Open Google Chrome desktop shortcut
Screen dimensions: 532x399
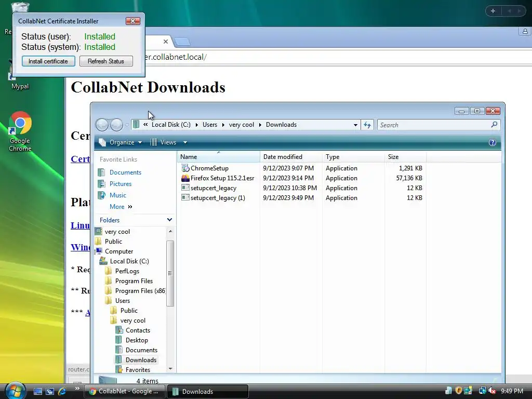point(20,131)
